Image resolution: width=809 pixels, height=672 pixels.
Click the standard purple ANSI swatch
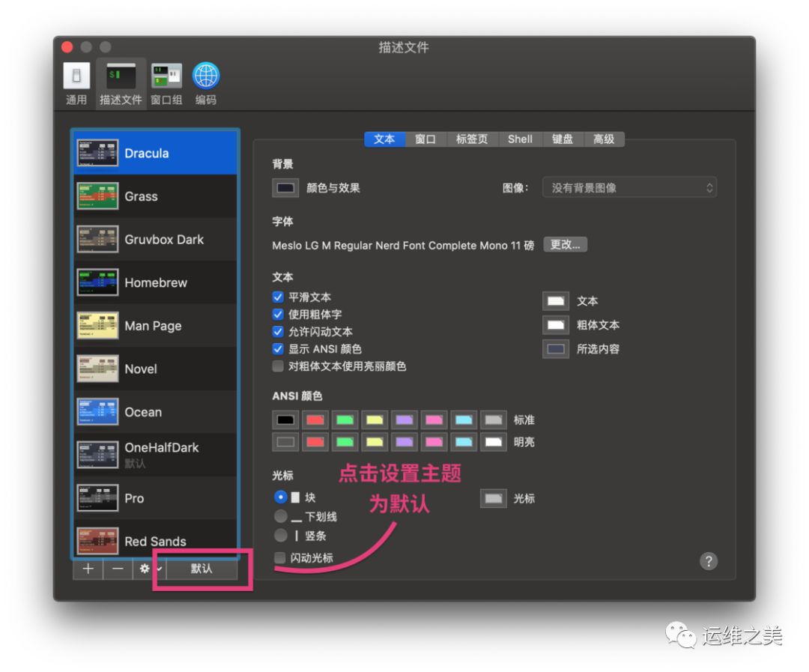click(x=404, y=420)
